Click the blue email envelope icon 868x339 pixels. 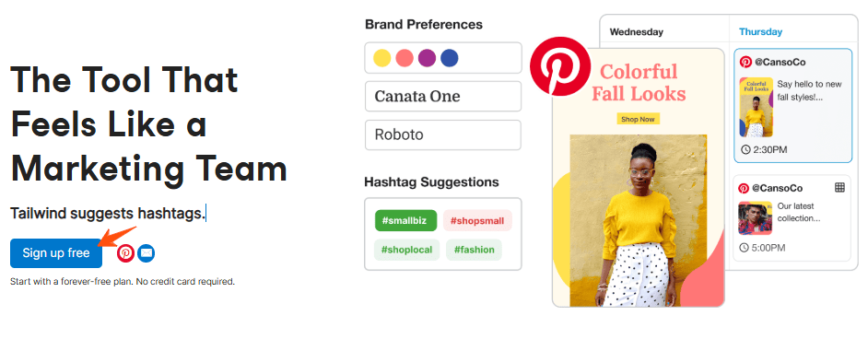click(x=147, y=253)
